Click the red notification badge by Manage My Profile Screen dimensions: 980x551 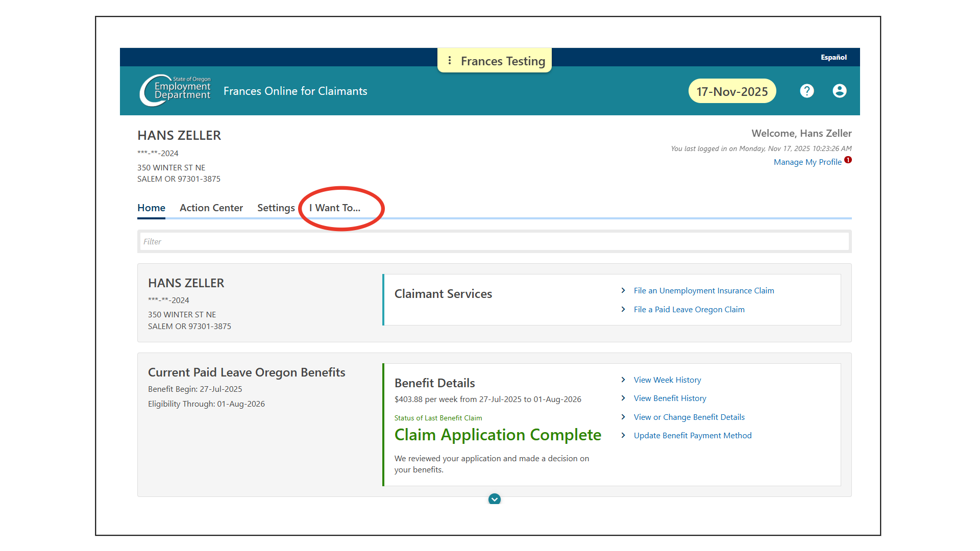click(x=848, y=160)
